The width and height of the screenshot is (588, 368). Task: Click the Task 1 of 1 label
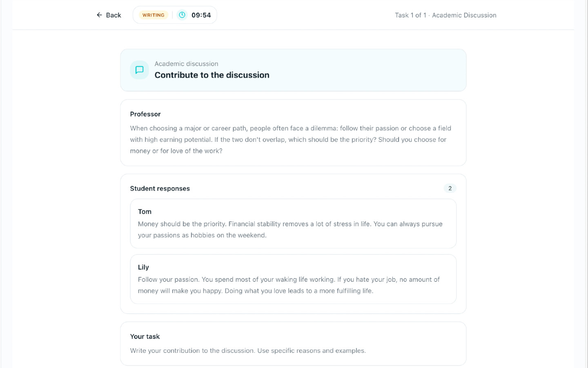(x=410, y=15)
